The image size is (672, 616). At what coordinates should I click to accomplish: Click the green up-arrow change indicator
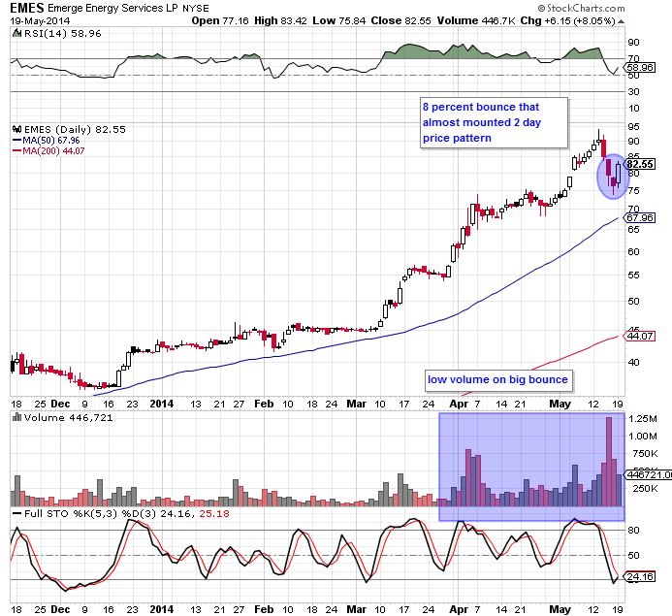621,21
